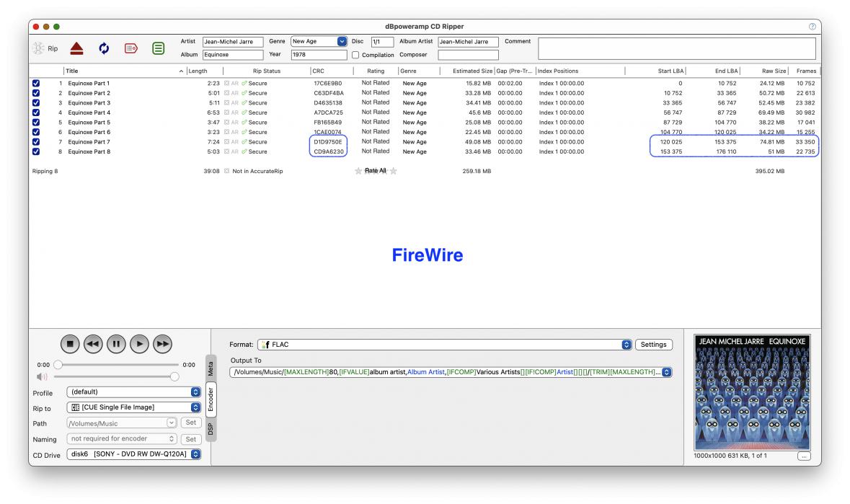Switch to the DSP tab

click(210, 428)
